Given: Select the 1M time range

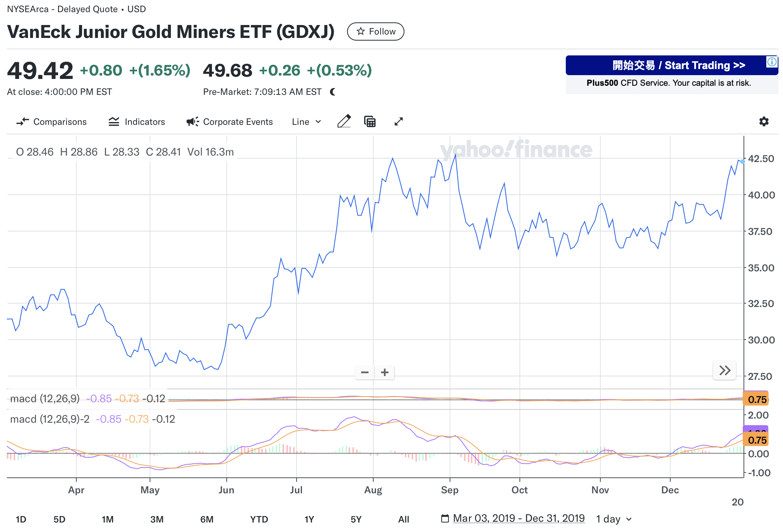Looking at the screenshot, I should tap(107, 519).
